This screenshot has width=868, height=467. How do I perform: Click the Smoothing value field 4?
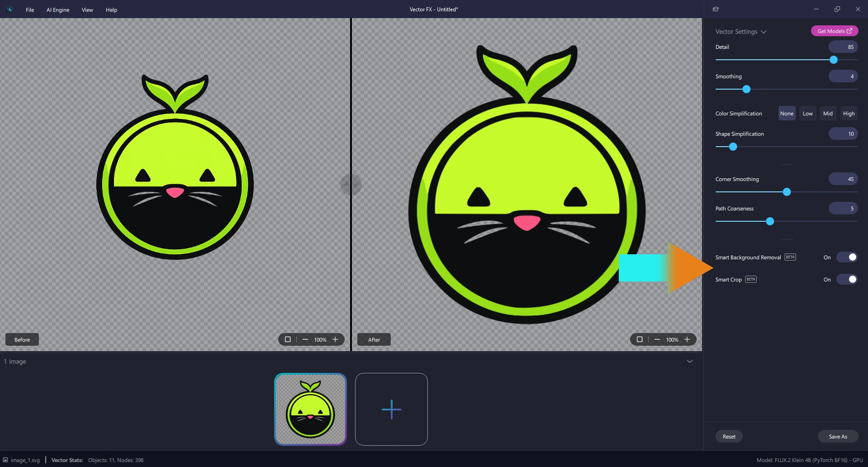click(x=843, y=76)
